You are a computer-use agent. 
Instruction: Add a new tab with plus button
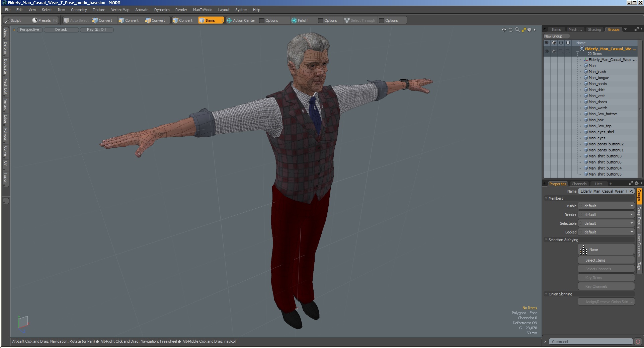(611, 184)
